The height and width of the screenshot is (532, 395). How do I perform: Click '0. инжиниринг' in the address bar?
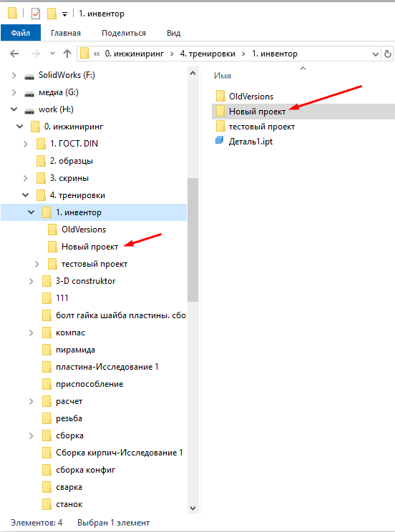[x=134, y=54]
